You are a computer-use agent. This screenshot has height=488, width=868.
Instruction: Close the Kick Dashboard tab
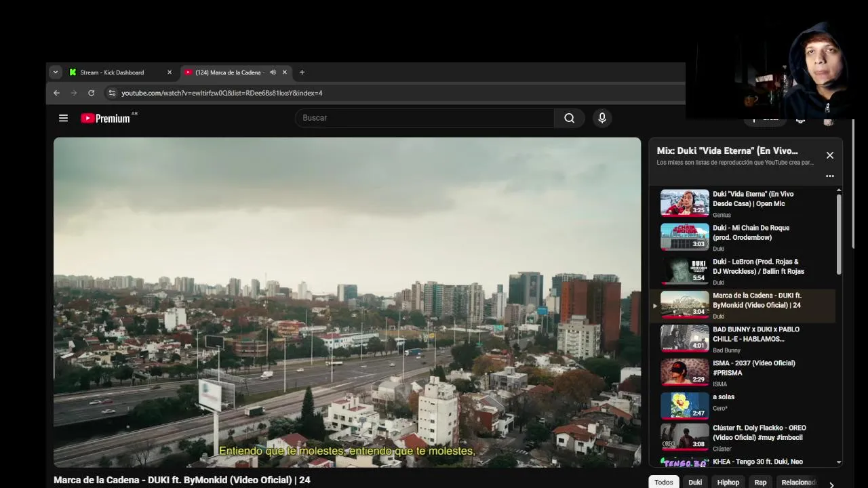[170, 73]
